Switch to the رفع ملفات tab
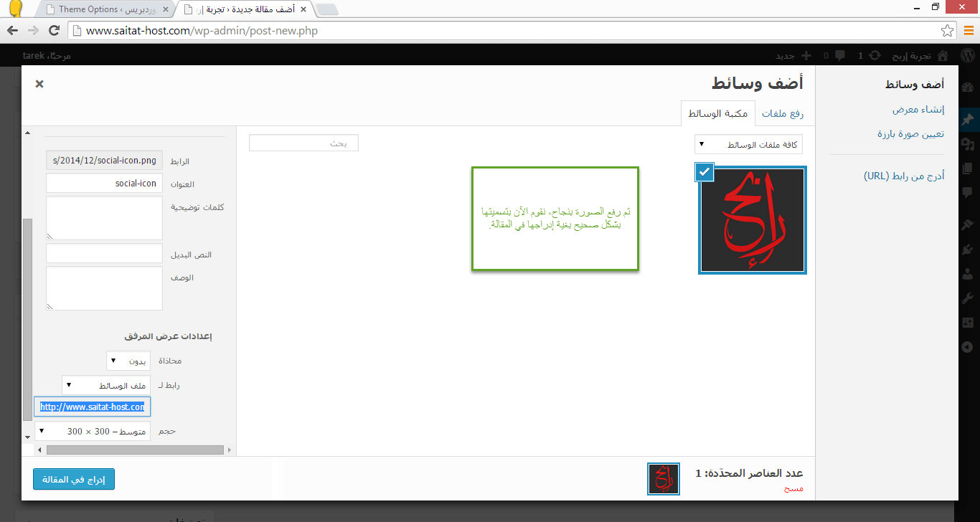This screenshot has width=980, height=522. [x=783, y=113]
